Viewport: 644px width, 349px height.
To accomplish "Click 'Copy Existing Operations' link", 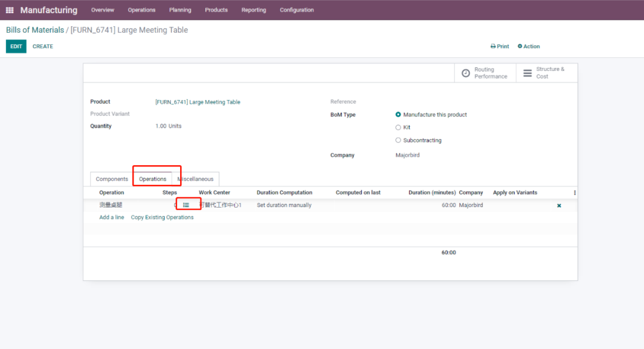I will point(162,218).
